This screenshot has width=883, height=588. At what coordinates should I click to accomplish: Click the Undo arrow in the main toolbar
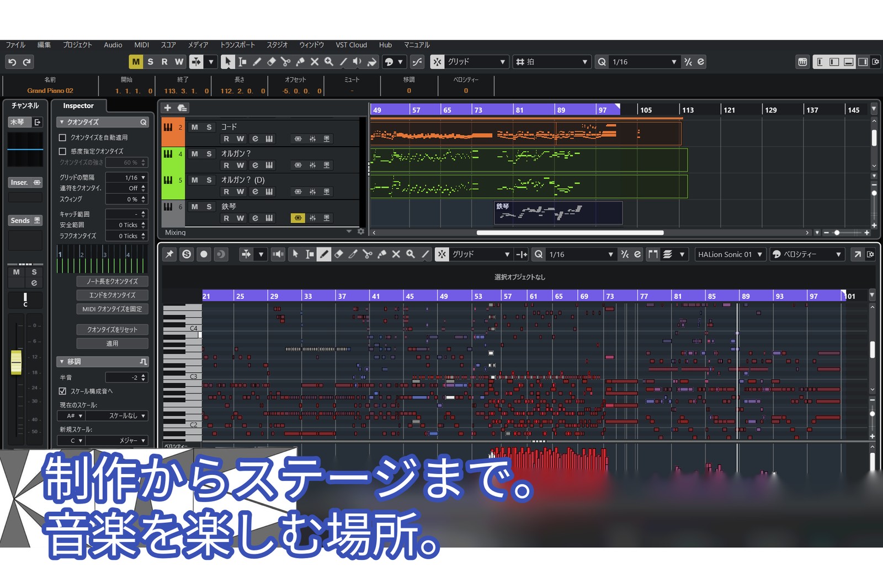click(12, 62)
